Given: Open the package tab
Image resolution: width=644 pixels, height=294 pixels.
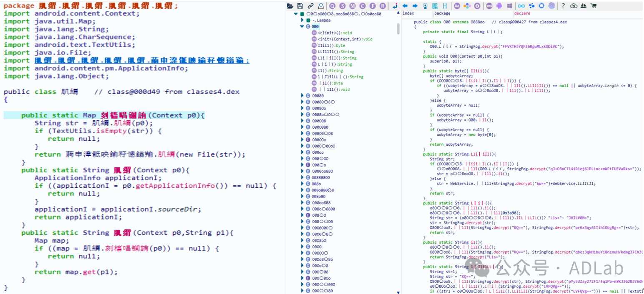Looking at the screenshot, I should (x=442, y=13).
